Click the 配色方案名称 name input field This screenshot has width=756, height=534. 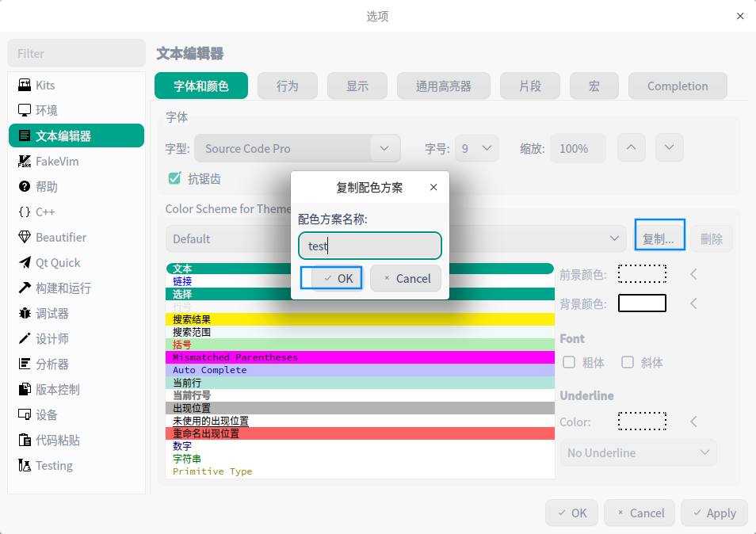pyautogui.click(x=369, y=246)
